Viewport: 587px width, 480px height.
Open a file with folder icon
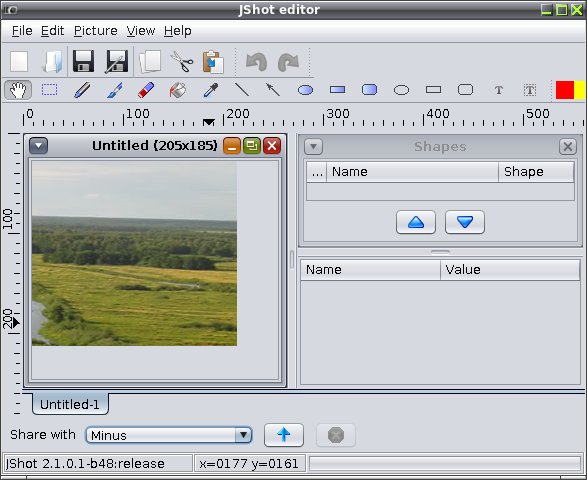click(52, 61)
